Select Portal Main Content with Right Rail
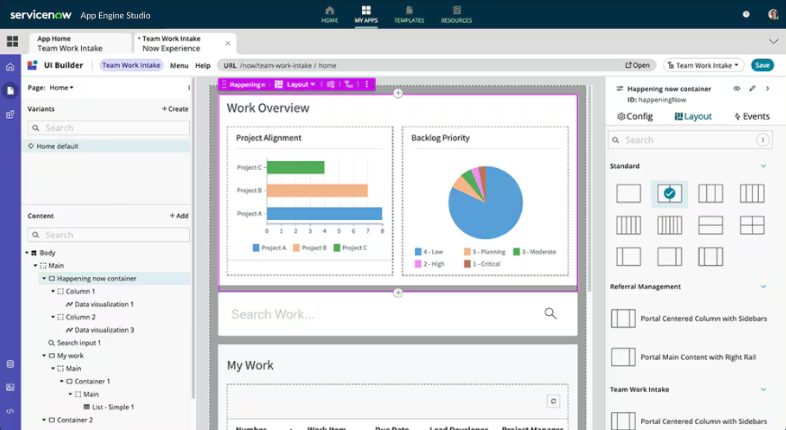 click(684, 357)
